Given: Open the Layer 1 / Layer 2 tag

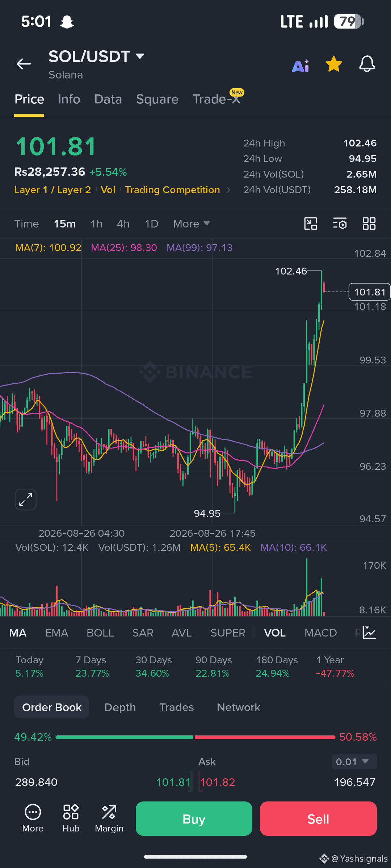Looking at the screenshot, I should (52, 190).
